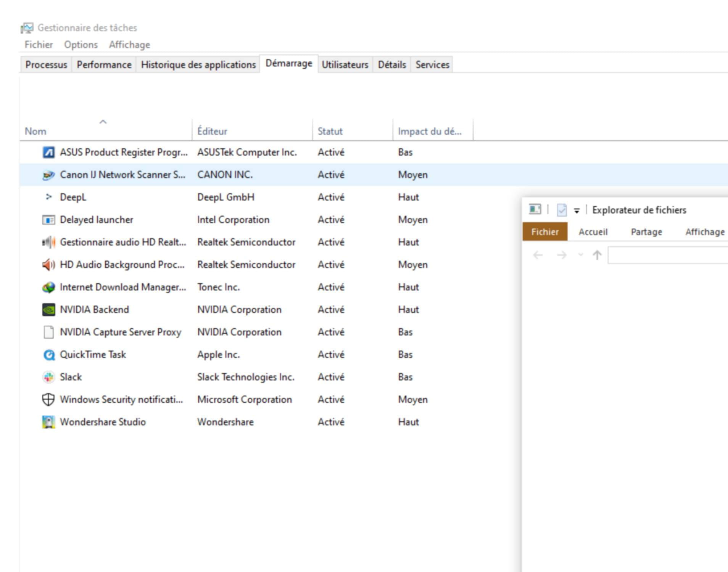Open the Options menu
The image size is (728, 572).
[x=81, y=45]
